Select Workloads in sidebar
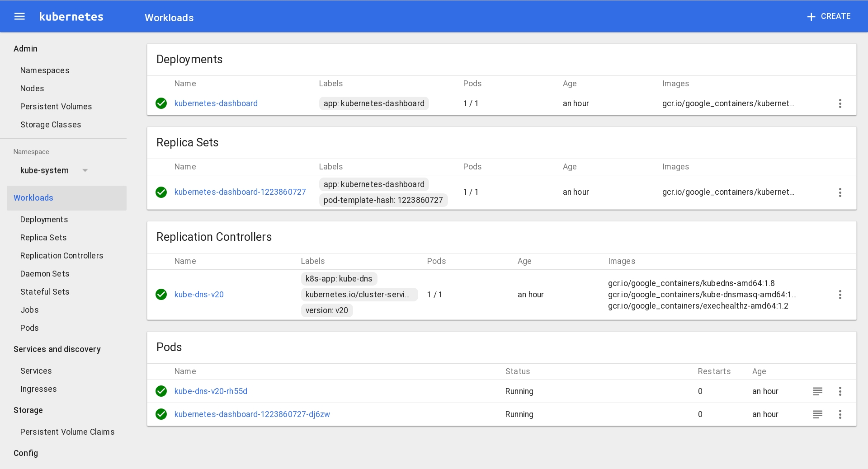 (x=66, y=198)
